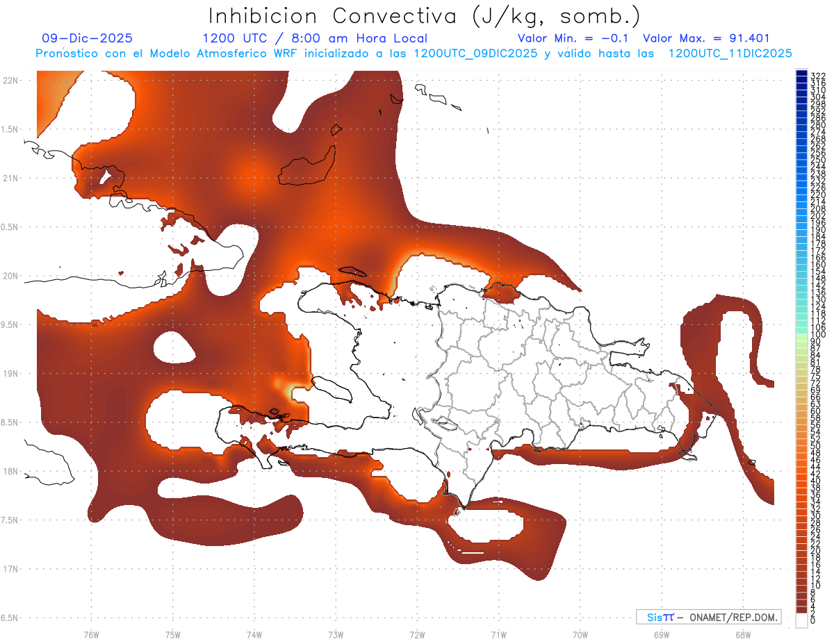
Task: Click the "72W" longitude label
Action: click(417, 634)
